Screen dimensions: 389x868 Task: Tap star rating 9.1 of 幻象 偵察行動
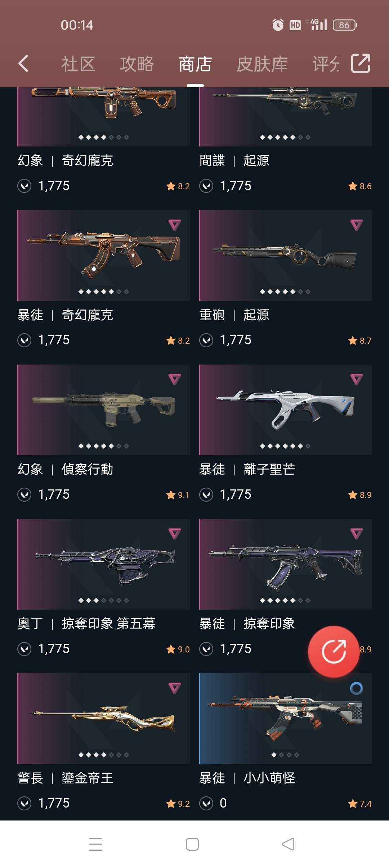click(x=178, y=495)
